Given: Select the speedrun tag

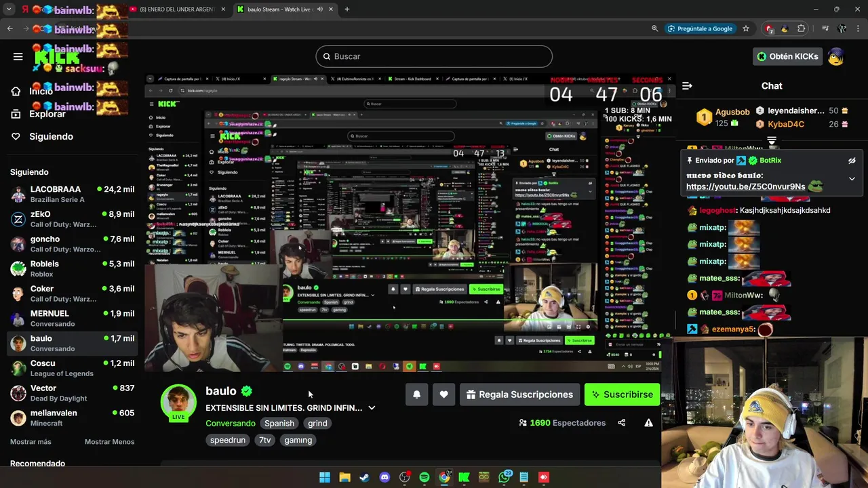Looking at the screenshot, I should (x=228, y=440).
